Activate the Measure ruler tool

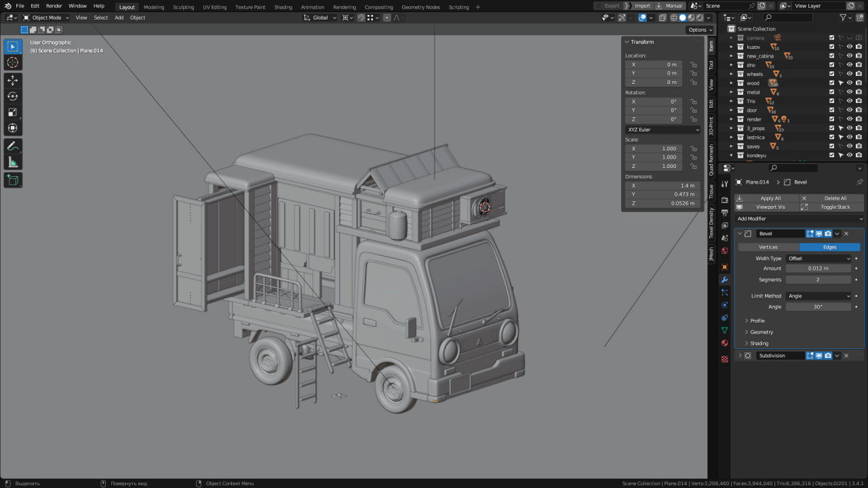[x=13, y=163]
